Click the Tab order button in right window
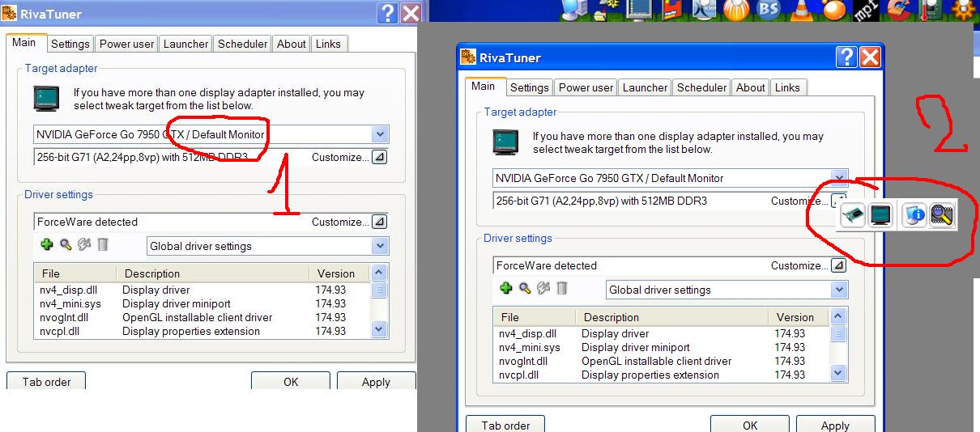Screen dimensions: 980x432 [505, 426]
